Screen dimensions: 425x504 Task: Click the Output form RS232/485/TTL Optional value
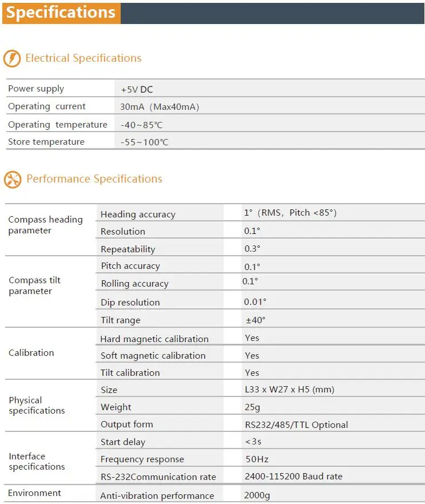click(x=296, y=425)
